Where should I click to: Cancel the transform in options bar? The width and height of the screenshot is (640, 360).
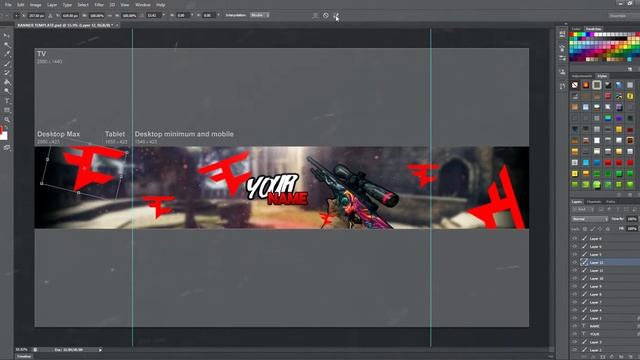click(326, 16)
